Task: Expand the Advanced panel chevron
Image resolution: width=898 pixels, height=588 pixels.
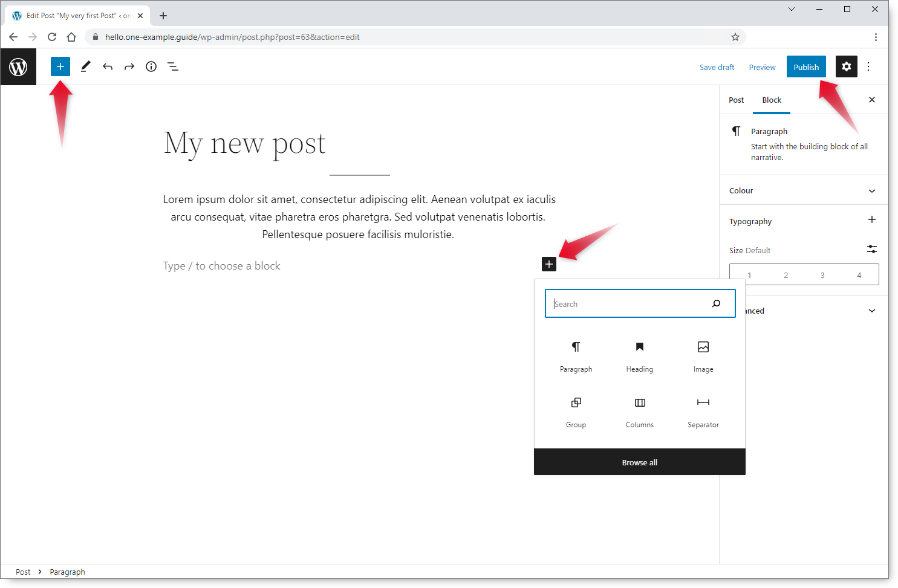Action: point(871,311)
